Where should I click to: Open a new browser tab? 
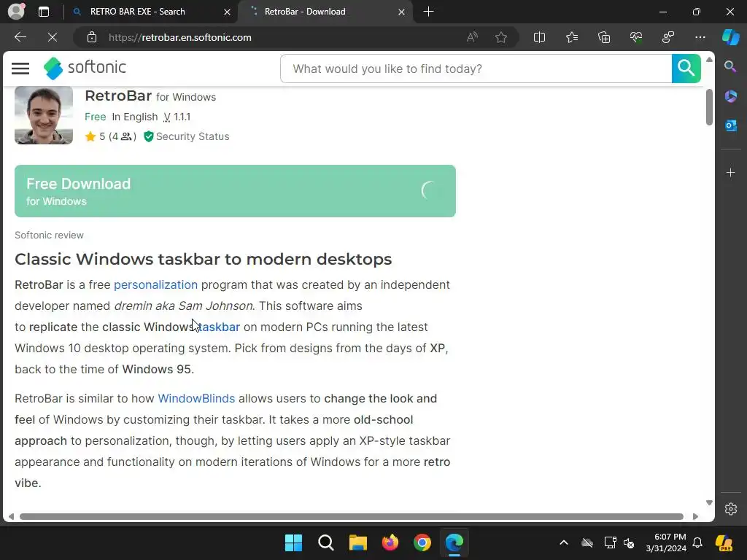click(428, 12)
